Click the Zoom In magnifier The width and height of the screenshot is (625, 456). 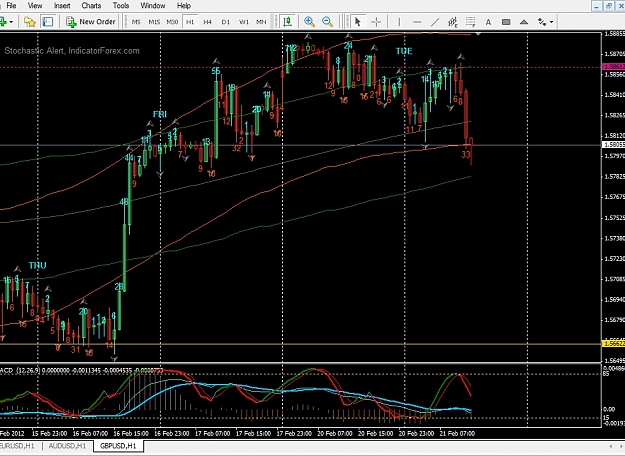309,22
